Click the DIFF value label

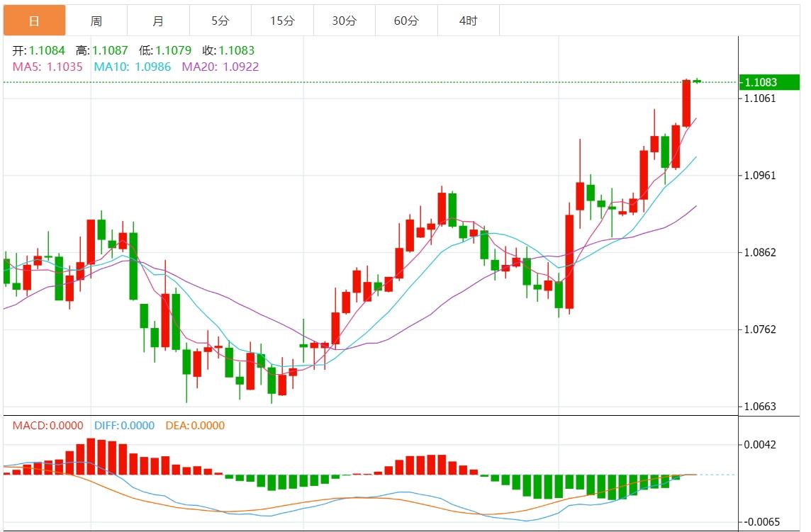pyautogui.click(x=123, y=426)
